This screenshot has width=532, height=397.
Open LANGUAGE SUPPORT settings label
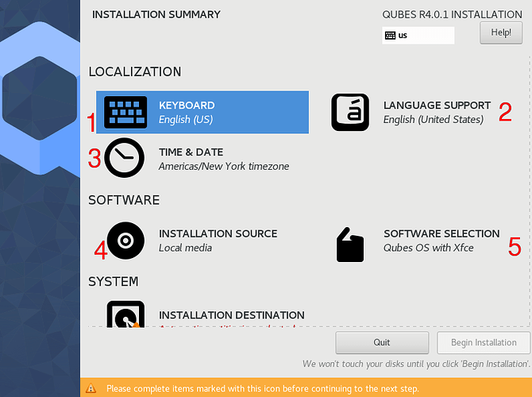pos(437,105)
